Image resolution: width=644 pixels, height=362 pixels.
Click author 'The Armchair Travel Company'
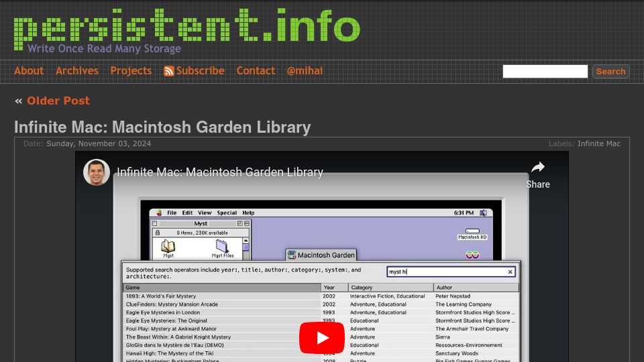click(472, 328)
